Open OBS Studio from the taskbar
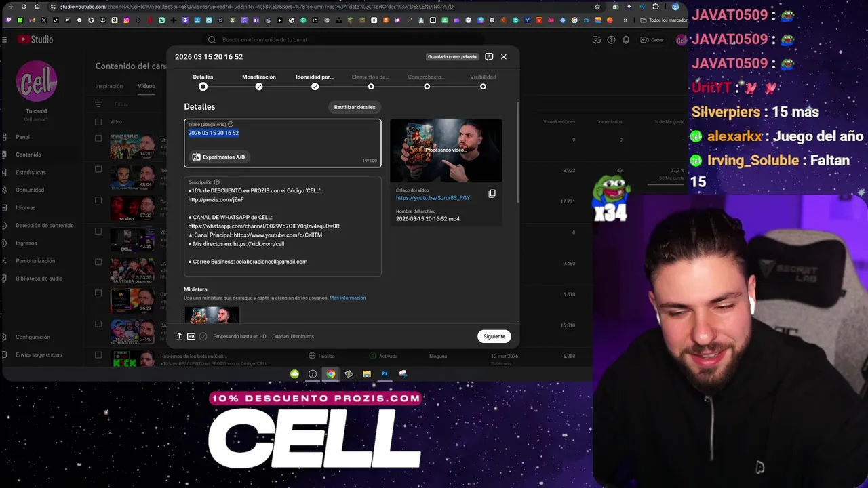This screenshot has width=868, height=488. pyautogui.click(x=313, y=373)
